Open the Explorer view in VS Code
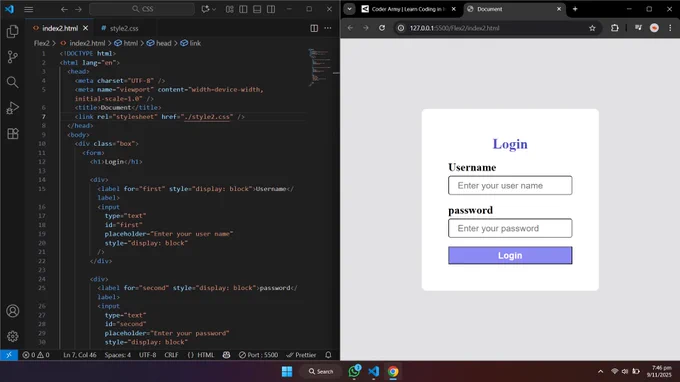 (x=13, y=31)
